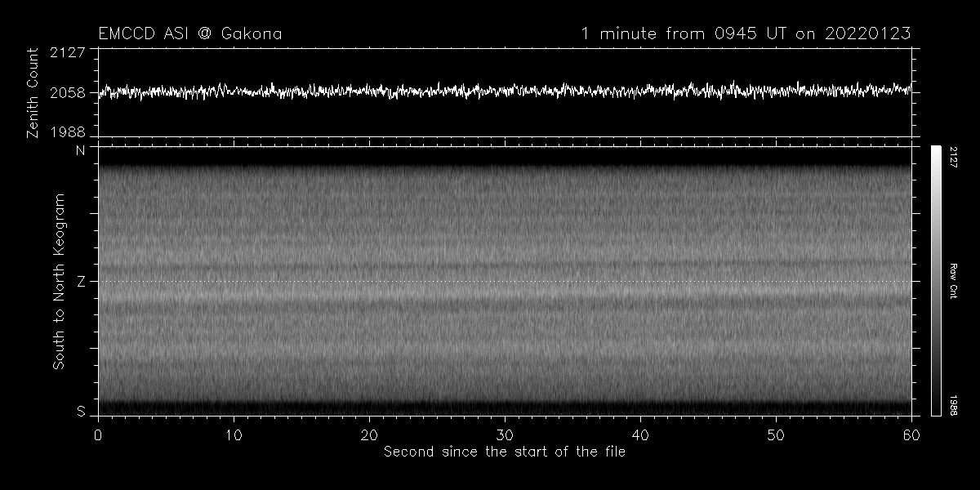Click the 50 second tick label

[x=776, y=434]
